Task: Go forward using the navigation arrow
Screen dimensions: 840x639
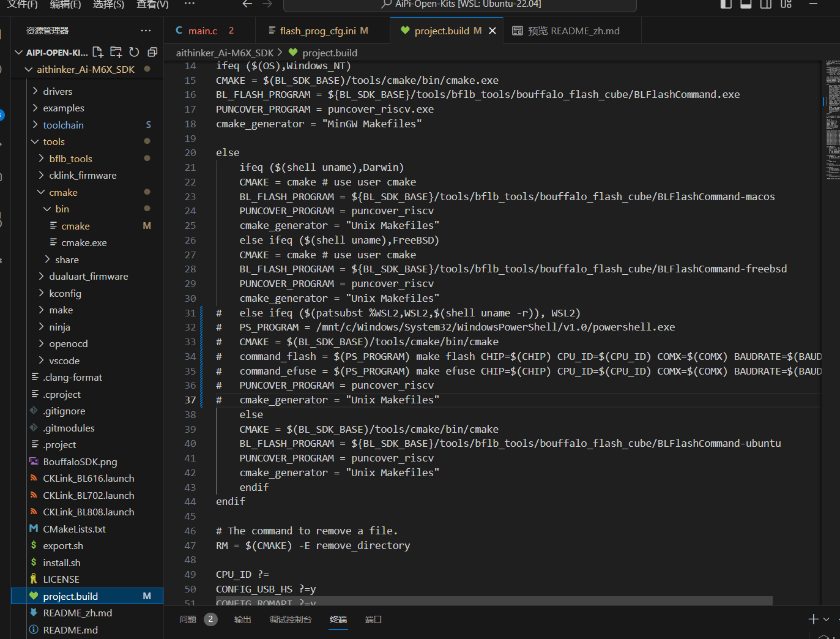Action: pos(267,4)
